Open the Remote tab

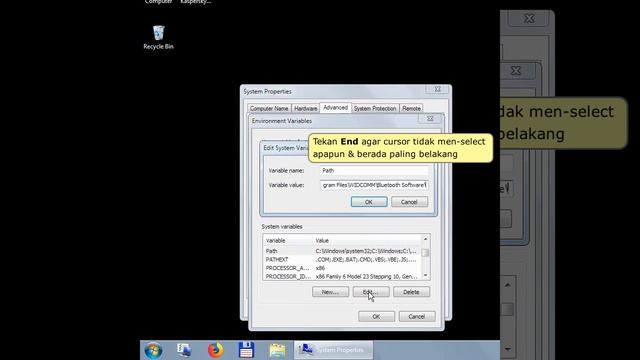[411, 109]
